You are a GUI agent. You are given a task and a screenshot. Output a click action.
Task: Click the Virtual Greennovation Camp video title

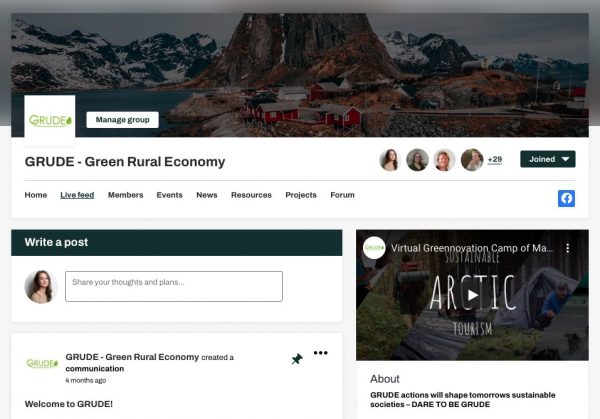[472, 248]
